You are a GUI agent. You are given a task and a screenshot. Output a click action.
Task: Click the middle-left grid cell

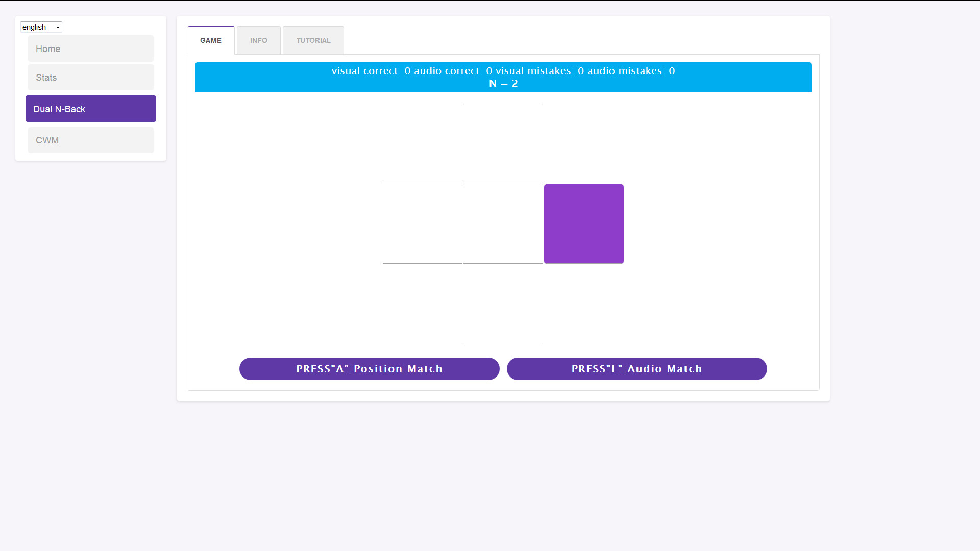click(x=422, y=224)
